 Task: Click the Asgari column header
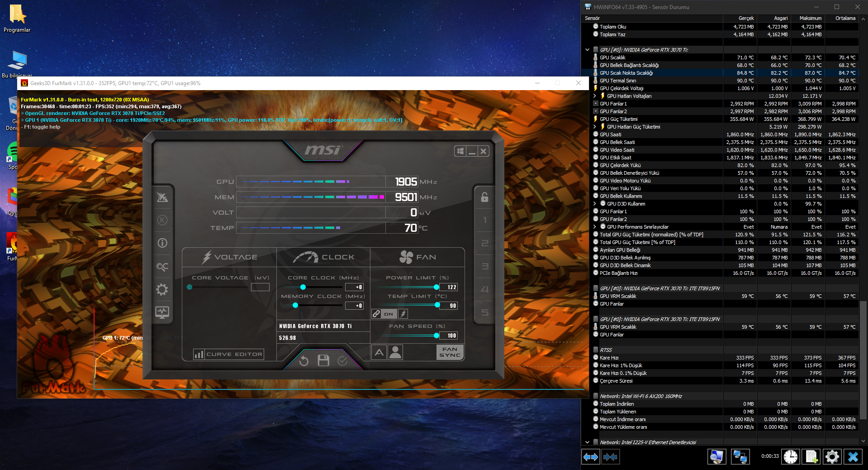point(773,18)
